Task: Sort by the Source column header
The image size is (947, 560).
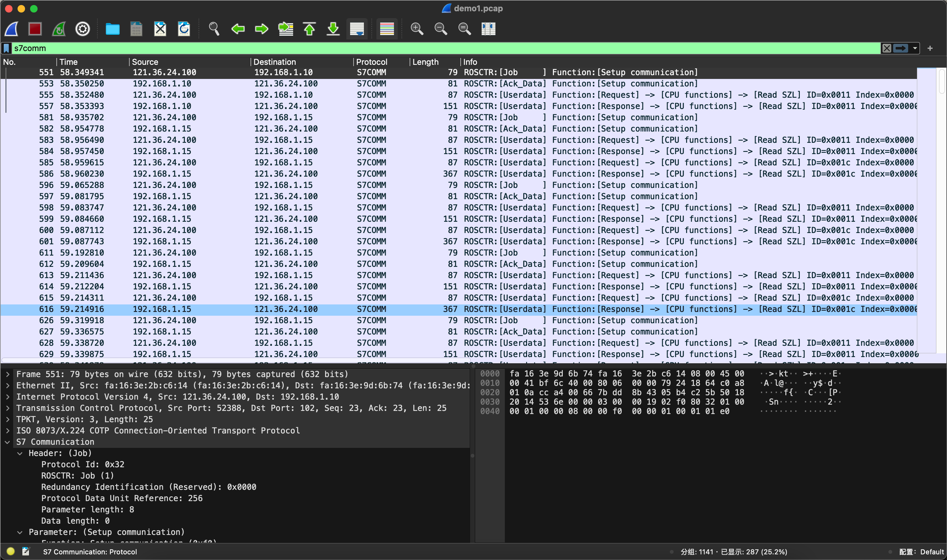Action: 190,62
